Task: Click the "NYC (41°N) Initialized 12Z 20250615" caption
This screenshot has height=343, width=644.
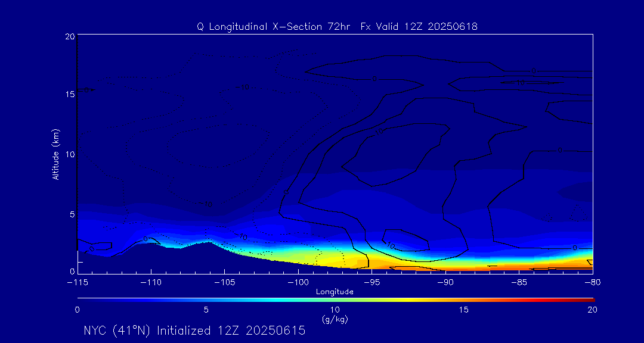Action: (x=194, y=330)
